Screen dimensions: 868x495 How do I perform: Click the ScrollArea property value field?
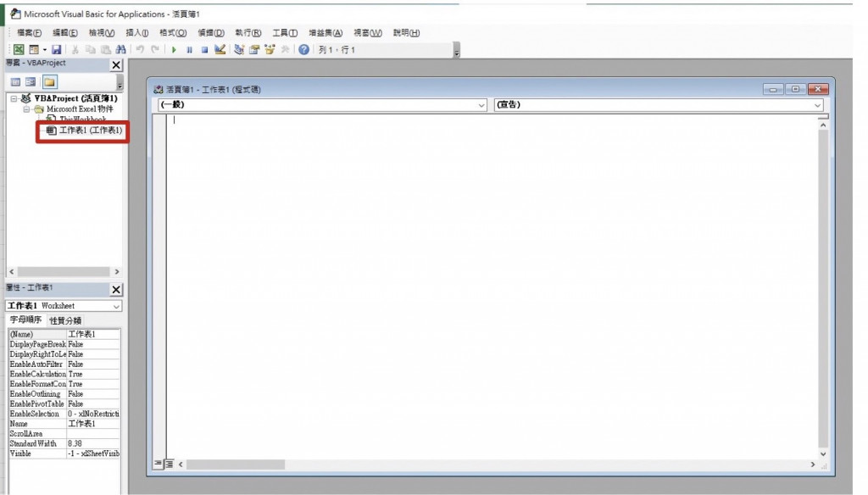click(93, 433)
